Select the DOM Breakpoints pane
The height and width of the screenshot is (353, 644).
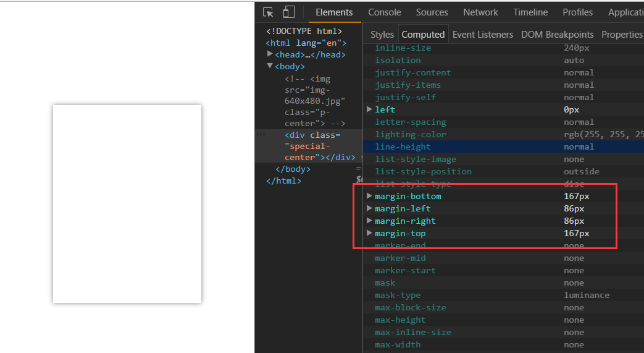pos(557,35)
